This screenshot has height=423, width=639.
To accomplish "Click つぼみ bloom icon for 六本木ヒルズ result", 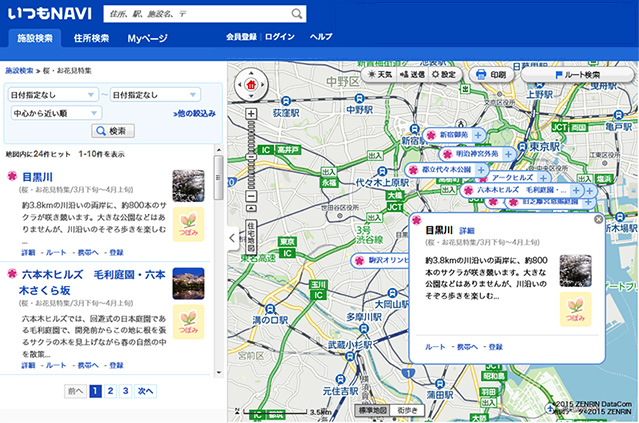I will click(188, 322).
